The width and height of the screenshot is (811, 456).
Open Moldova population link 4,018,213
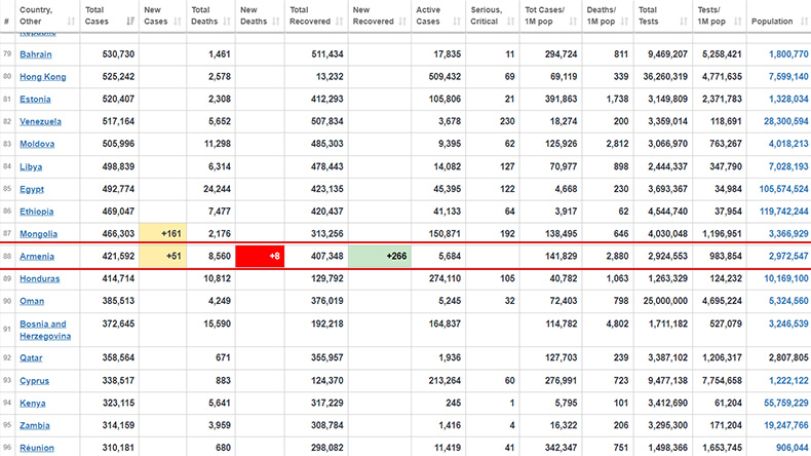[788, 144]
